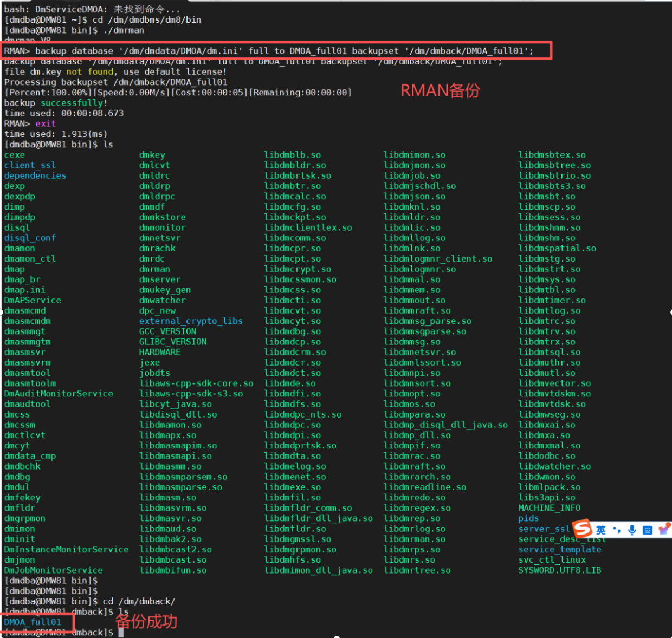
Task: Click the Sogou input method S logo
Action: click(583, 528)
